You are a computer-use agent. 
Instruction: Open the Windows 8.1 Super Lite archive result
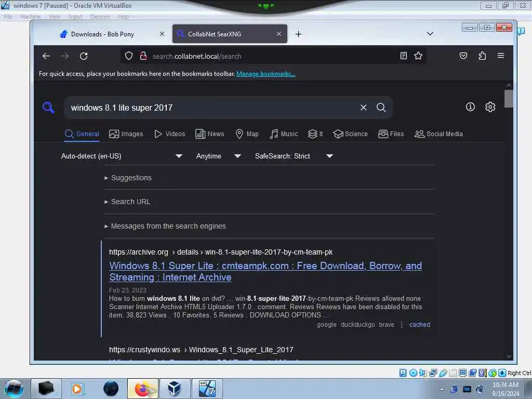pyautogui.click(x=265, y=271)
